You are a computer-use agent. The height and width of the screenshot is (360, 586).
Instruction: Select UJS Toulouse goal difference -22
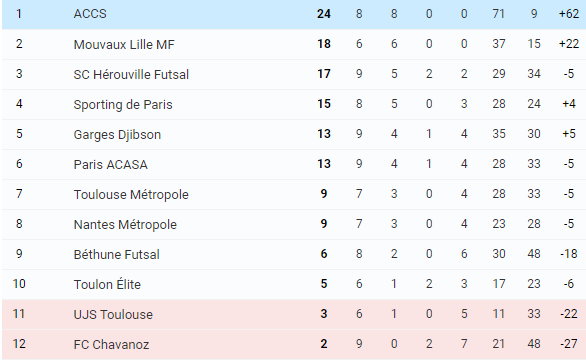click(569, 314)
